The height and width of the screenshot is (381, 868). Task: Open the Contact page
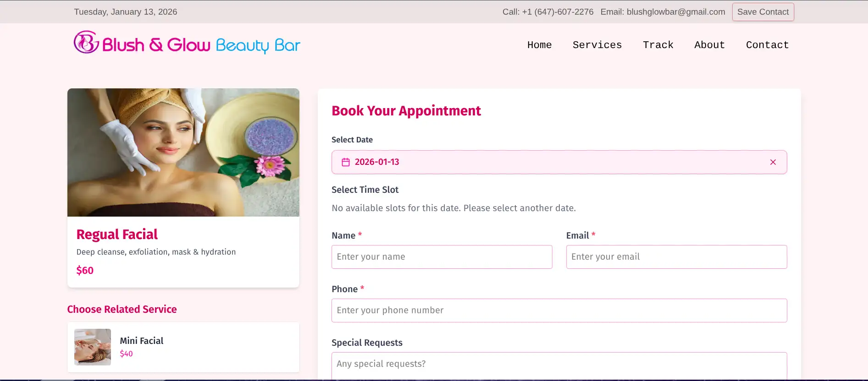coord(767,45)
